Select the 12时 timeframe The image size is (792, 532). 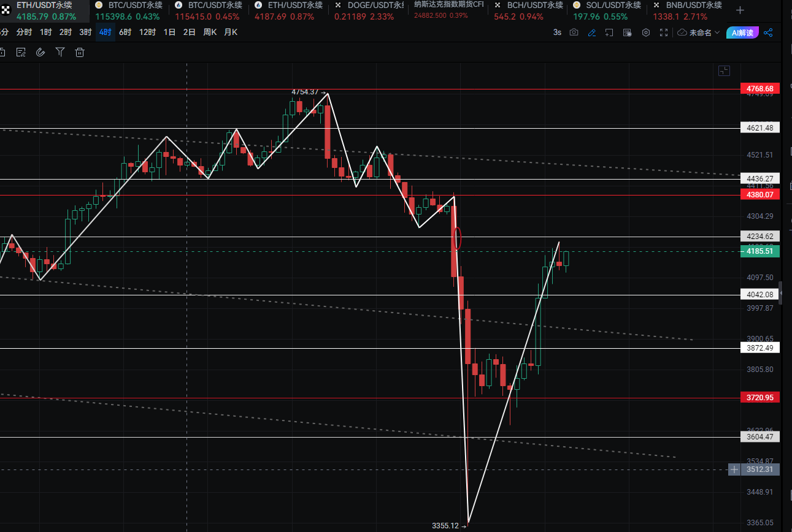(147, 32)
